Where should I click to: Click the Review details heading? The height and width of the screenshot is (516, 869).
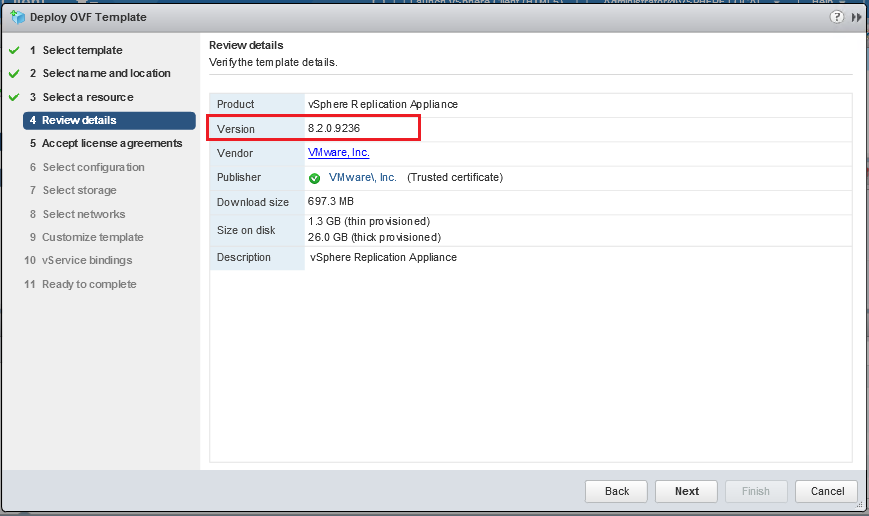(x=246, y=45)
